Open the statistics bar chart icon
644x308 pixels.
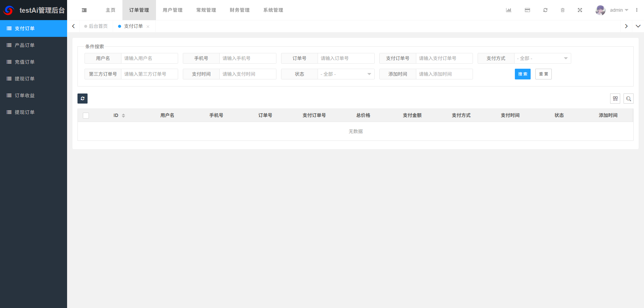(508, 10)
